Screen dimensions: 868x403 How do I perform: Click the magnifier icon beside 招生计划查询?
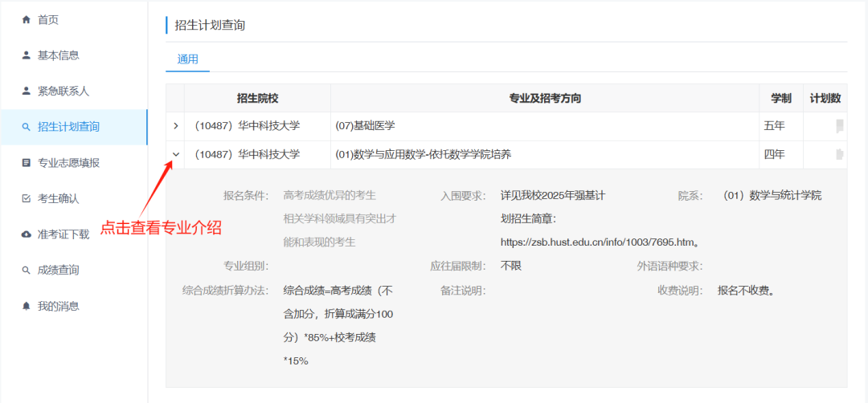click(26, 127)
